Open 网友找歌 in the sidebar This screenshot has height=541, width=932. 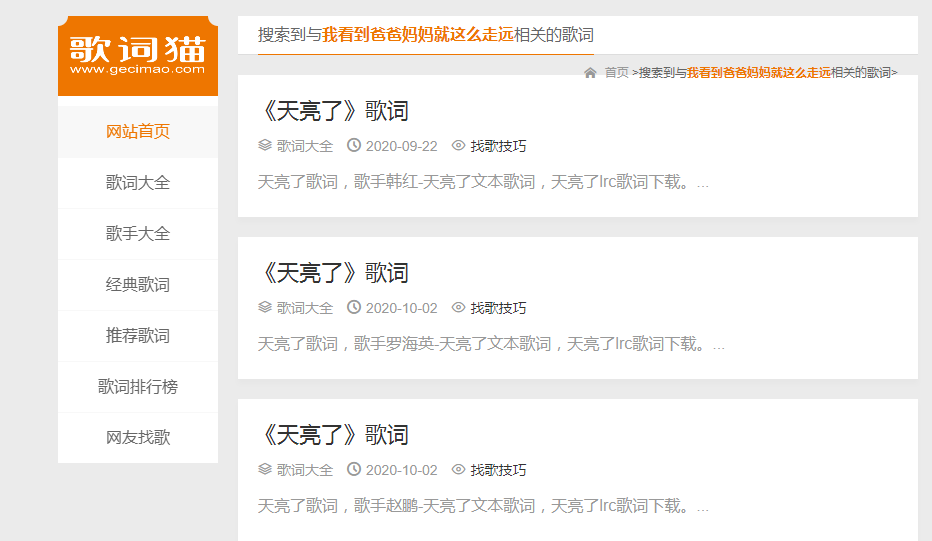point(138,438)
